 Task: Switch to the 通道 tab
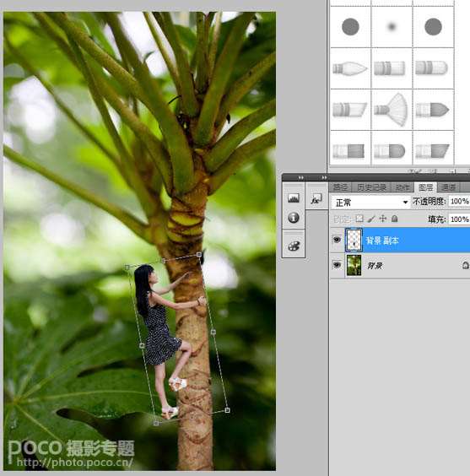[x=448, y=187]
